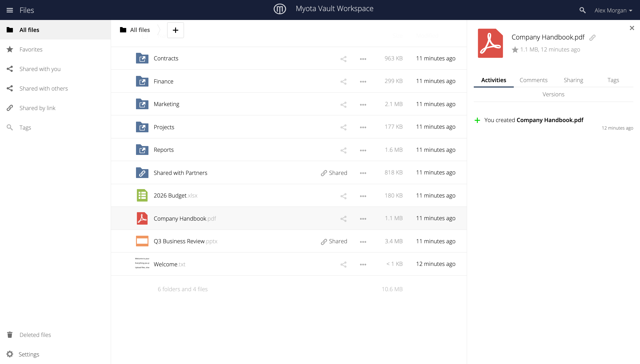Switch to the Tags tab

(613, 80)
